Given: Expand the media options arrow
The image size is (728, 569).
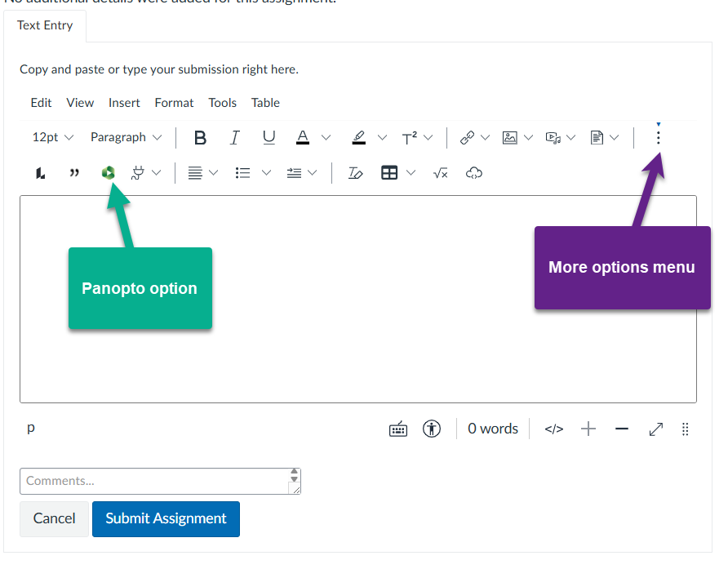Looking at the screenshot, I should 571,137.
